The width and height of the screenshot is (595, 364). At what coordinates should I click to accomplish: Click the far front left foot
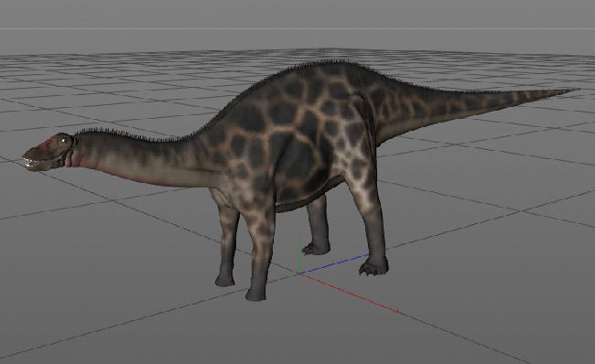coord(225,281)
